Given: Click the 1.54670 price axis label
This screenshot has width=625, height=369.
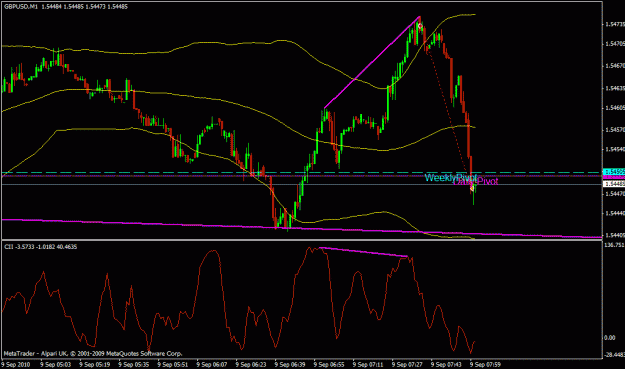Looking at the screenshot, I should 615,65.
